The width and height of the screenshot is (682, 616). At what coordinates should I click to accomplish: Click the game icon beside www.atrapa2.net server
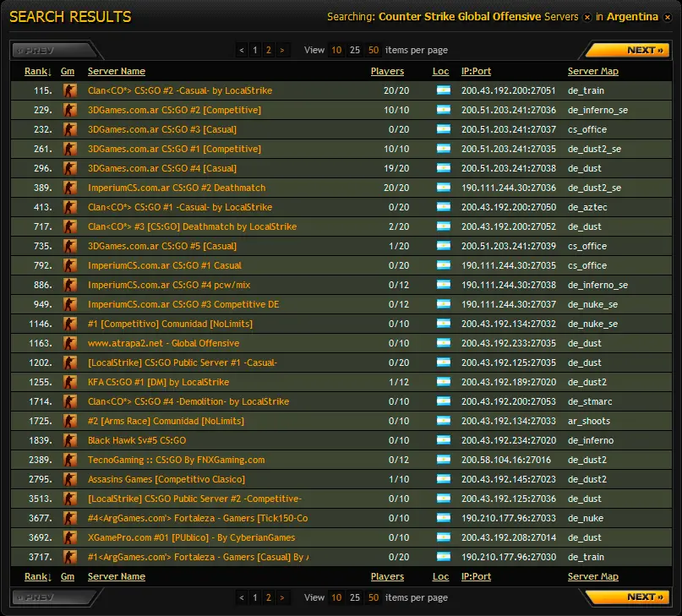click(x=69, y=343)
